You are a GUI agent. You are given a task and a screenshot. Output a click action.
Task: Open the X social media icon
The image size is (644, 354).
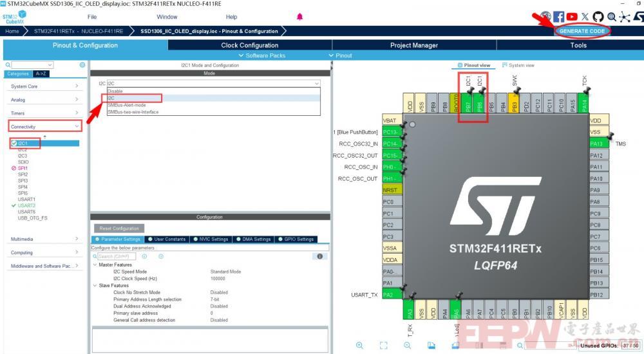(585, 17)
